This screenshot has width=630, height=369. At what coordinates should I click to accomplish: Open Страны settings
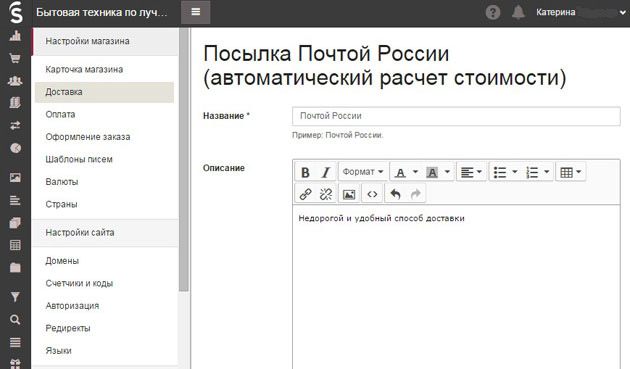point(61,204)
